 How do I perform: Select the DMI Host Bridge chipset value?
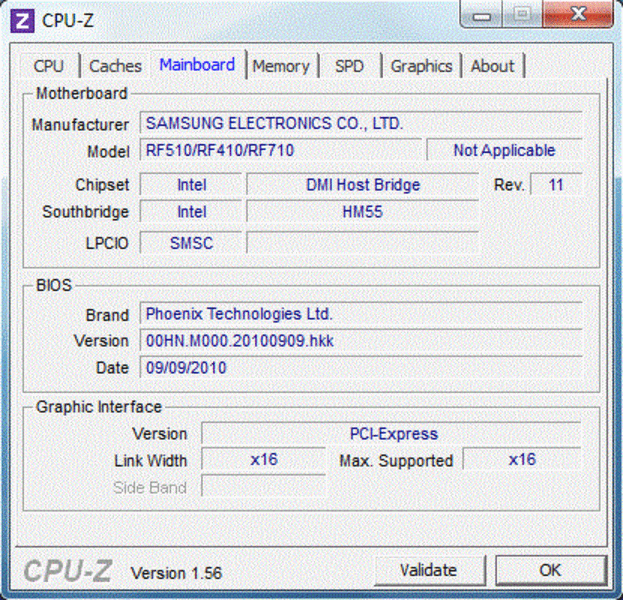point(363,185)
